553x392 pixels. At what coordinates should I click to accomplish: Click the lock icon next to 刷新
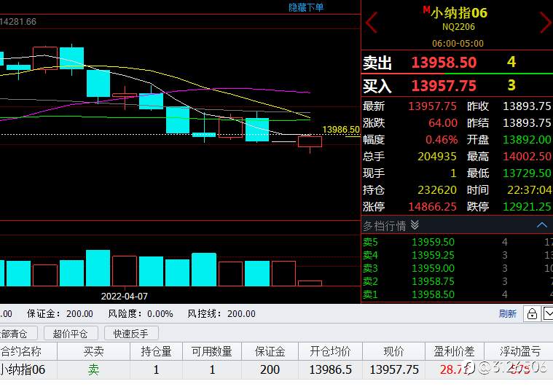click(532, 313)
